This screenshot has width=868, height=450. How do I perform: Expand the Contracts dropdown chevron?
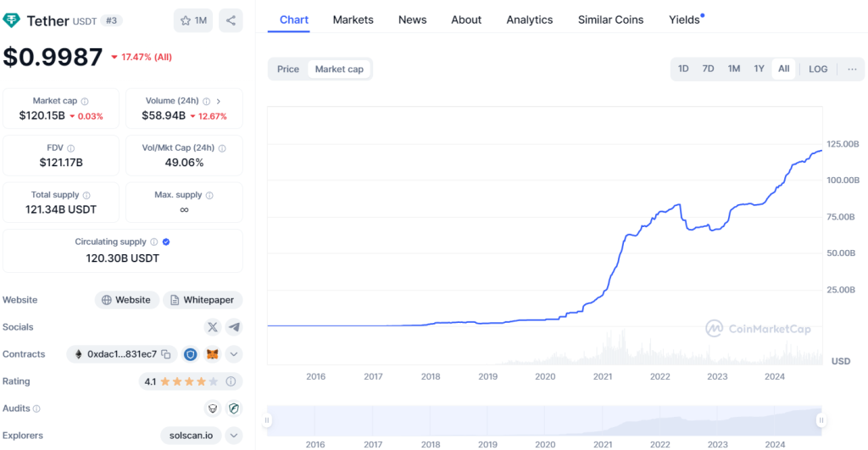(234, 354)
